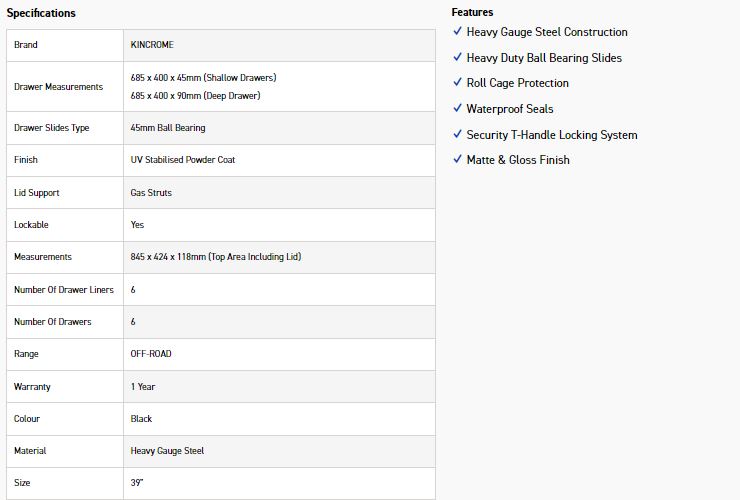
Task: Select the Features heading
Action: (x=472, y=12)
